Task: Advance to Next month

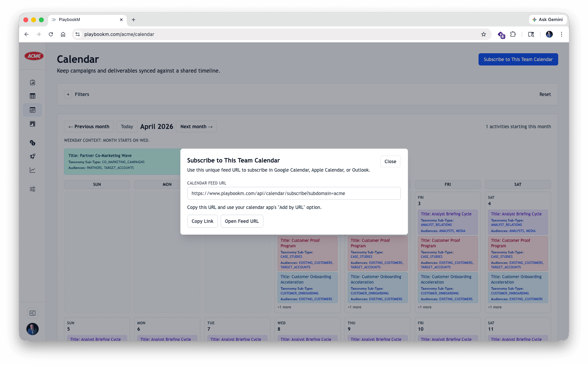Action: (196, 127)
